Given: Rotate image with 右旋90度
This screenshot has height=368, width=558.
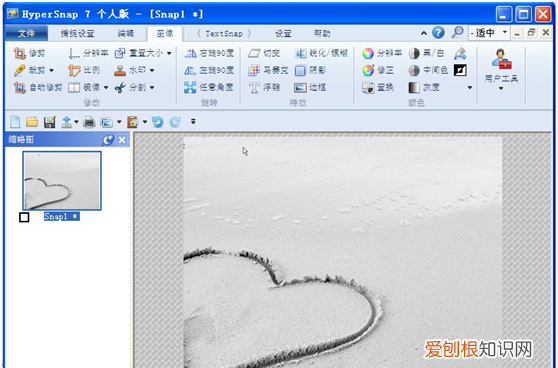Looking at the screenshot, I should click(x=209, y=53).
